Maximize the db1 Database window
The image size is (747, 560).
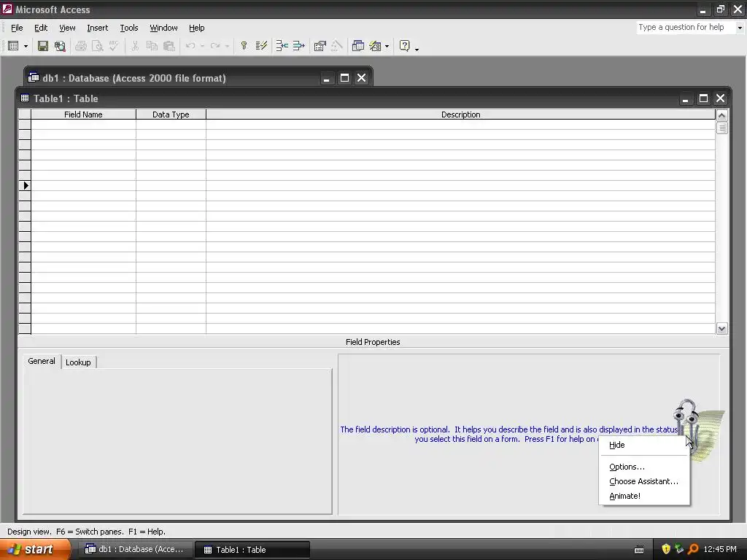pyautogui.click(x=344, y=77)
